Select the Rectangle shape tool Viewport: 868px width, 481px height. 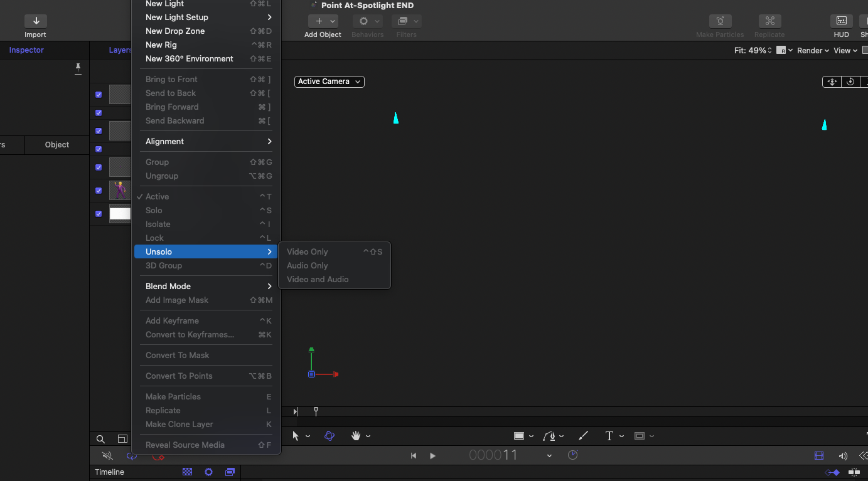point(519,436)
